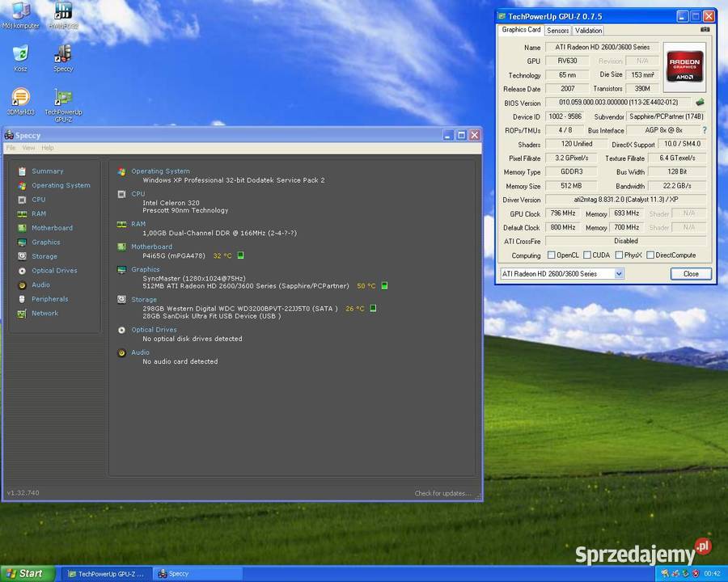The image size is (728, 582).
Task: Click the Operating System heading link in the summary
Action: 160,171
